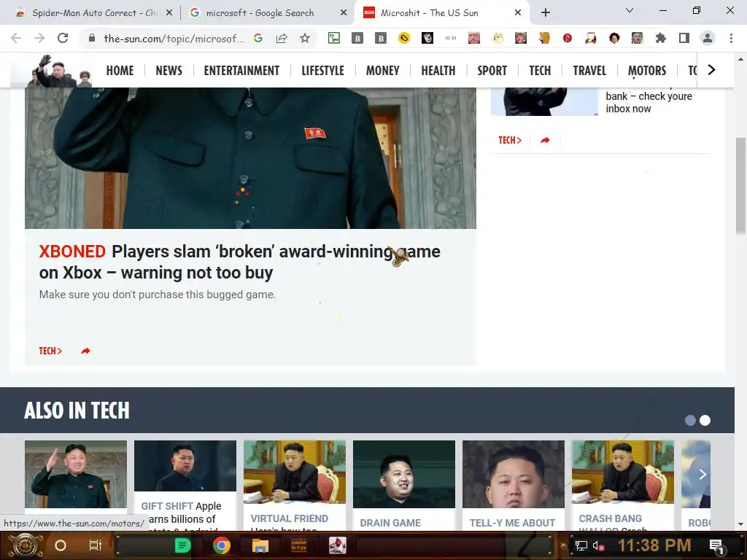Open the ENTERTAINMENT nav section

[241, 71]
